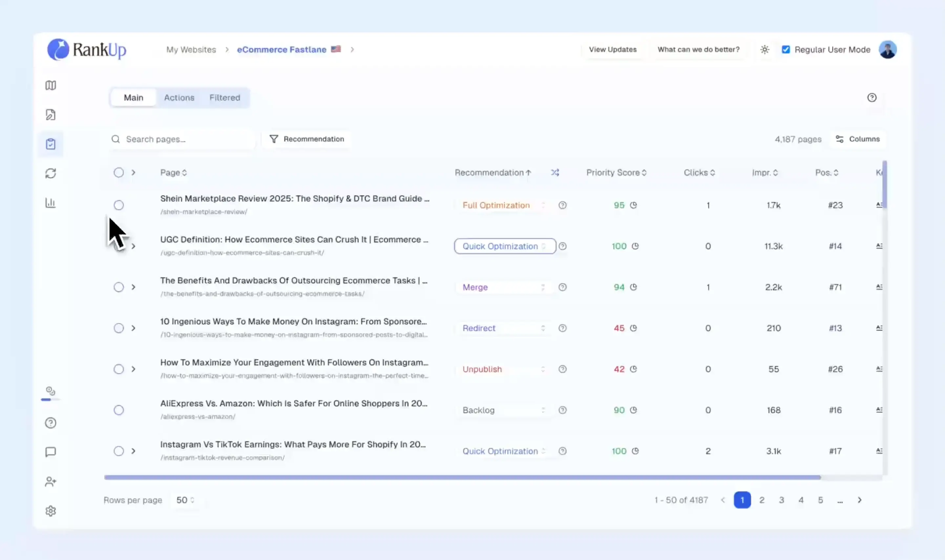This screenshot has height=560, width=945.
Task: Switch to the Actions tab
Action: coord(179,98)
